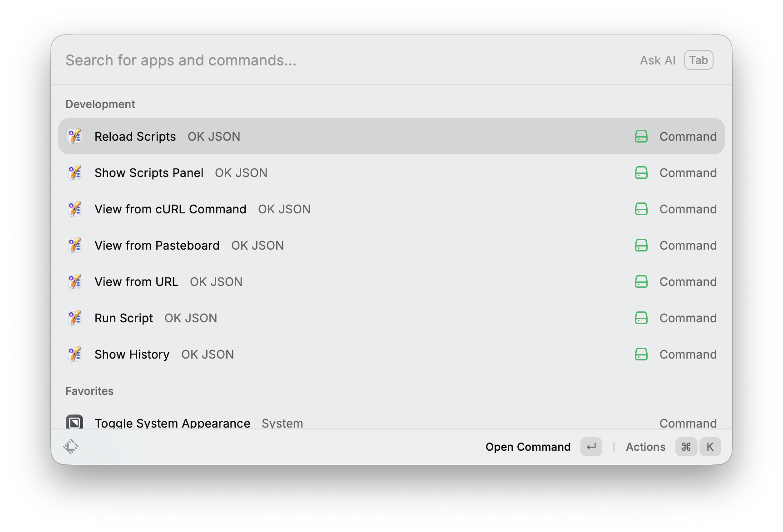Click the System subtitle beside Toggle System Appearance
The width and height of the screenshot is (783, 532).
(x=282, y=423)
